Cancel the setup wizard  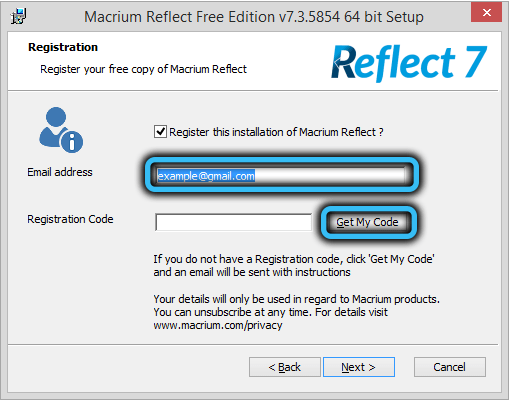point(450,367)
